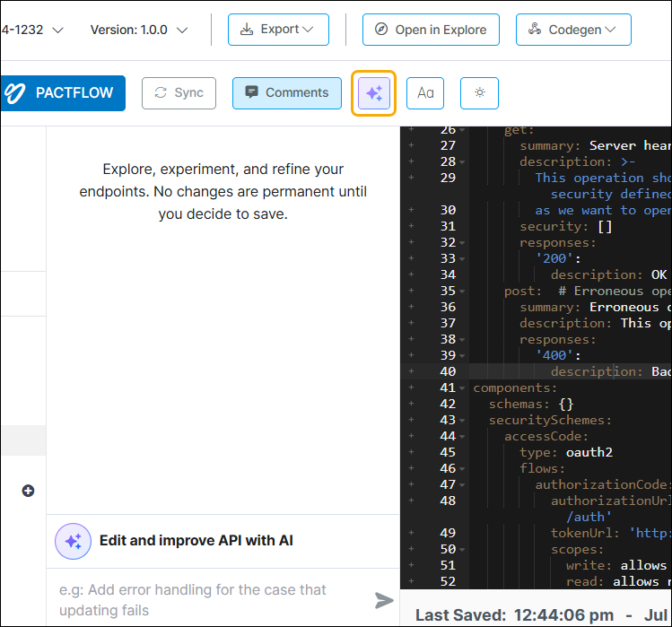Click the PACTFLOW button
The width and height of the screenshot is (672, 627).
point(63,93)
